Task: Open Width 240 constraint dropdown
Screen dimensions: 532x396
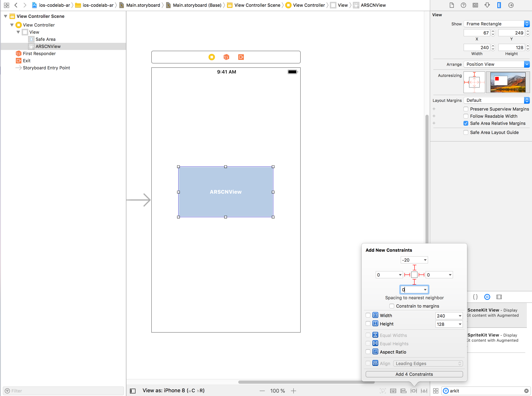Action: (460, 316)
